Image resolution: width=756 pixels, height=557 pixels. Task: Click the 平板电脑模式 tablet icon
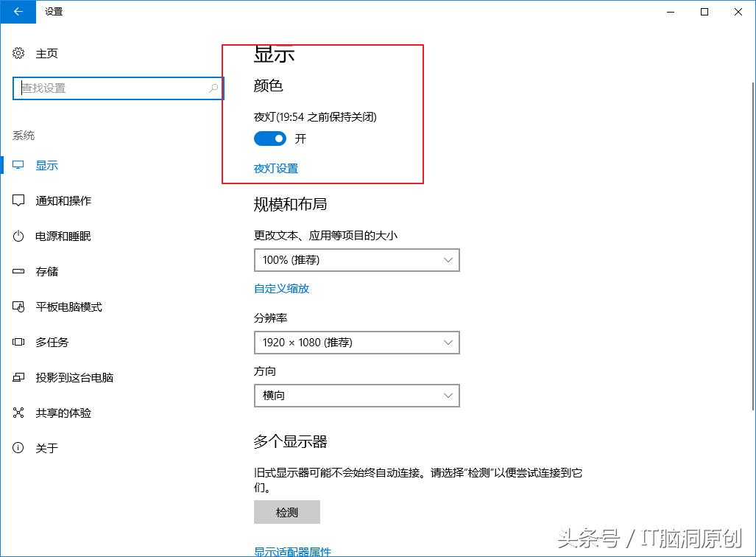[x=18, y=306]
